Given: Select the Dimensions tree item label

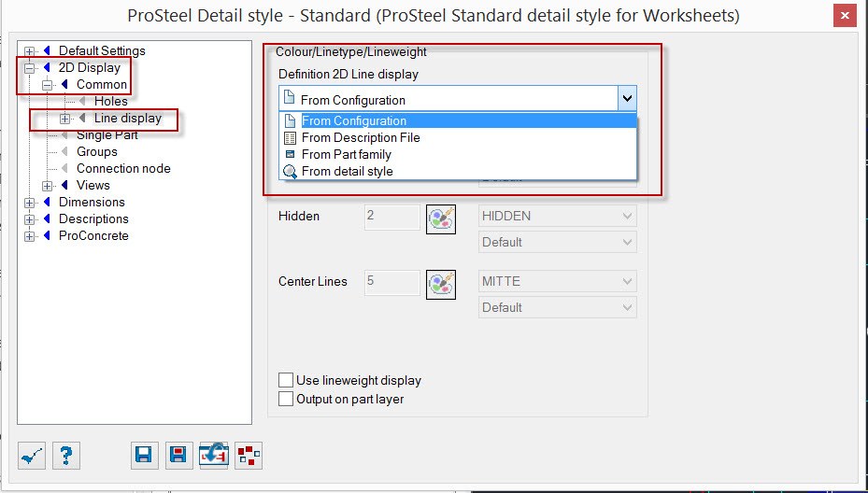Looking at the screenshot, I should coord(92,202).
